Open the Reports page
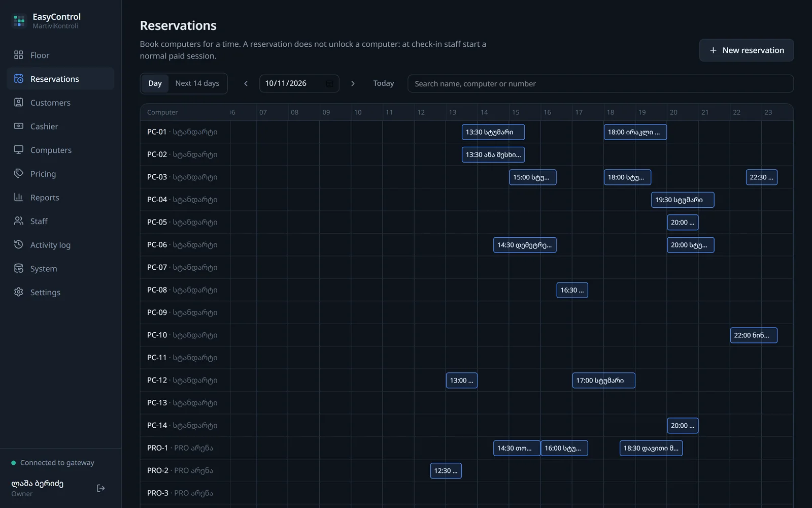The image size is (812, 508). (60, 197)
